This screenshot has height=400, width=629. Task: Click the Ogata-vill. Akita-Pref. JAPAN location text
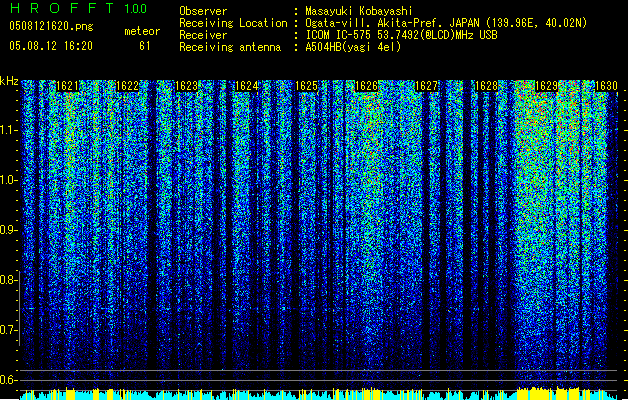446,23
